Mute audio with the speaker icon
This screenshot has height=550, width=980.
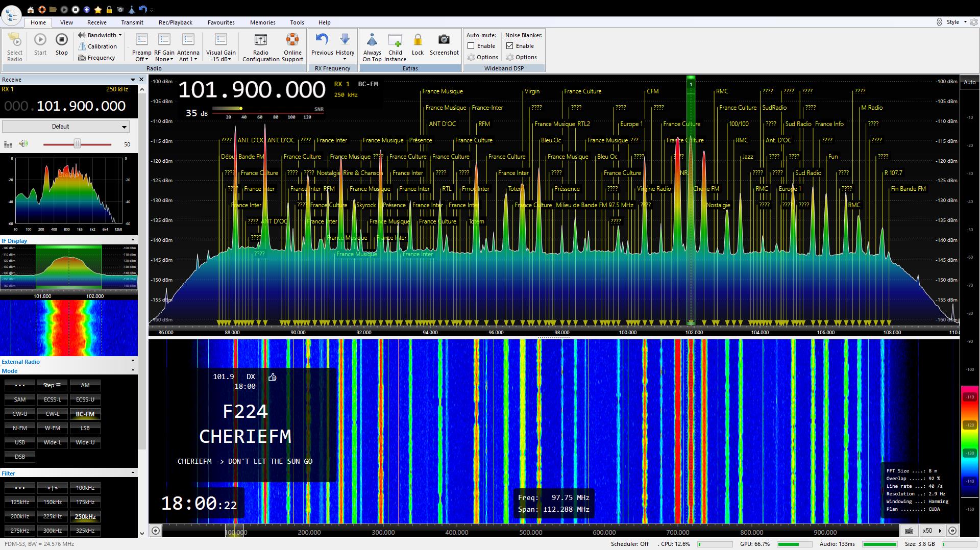[23, 144]
